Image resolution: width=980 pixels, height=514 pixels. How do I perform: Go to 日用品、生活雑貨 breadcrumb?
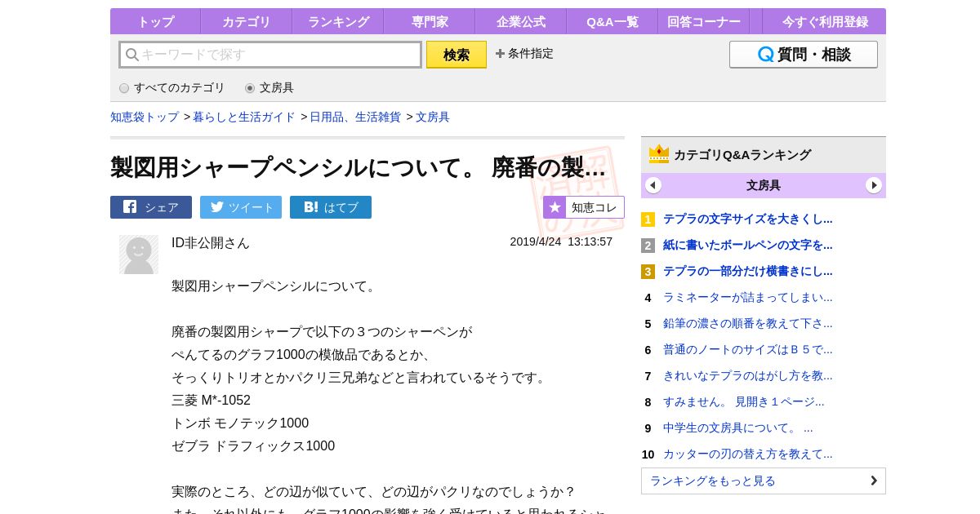point(355,117)
